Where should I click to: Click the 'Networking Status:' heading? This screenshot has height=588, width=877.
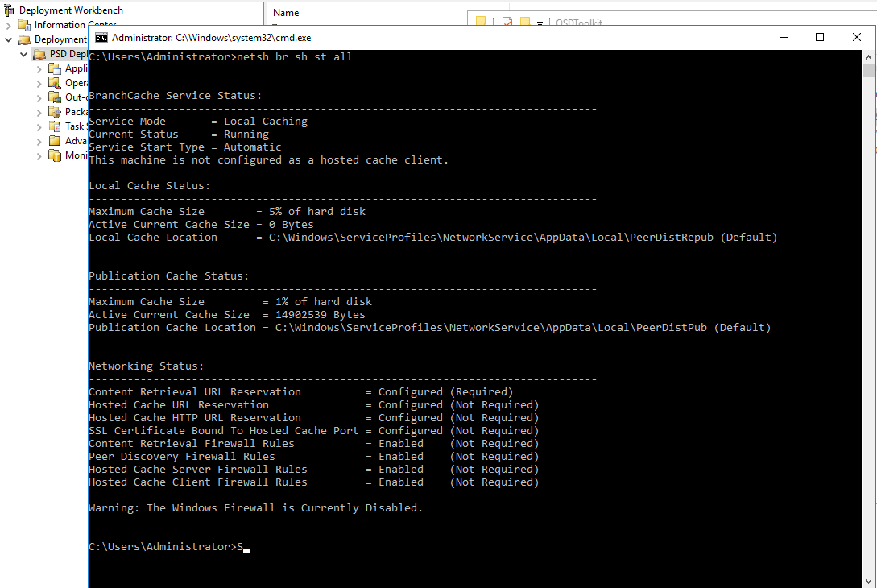coord(146,366)
